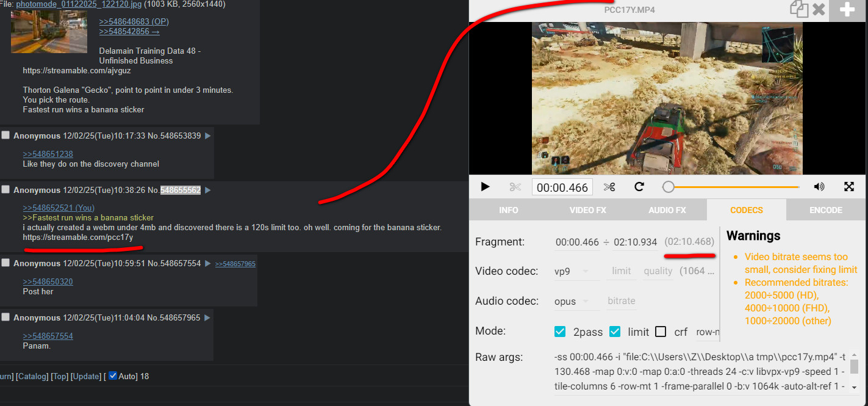
Task: Click the post number 548655562
Action: (181, 190)
